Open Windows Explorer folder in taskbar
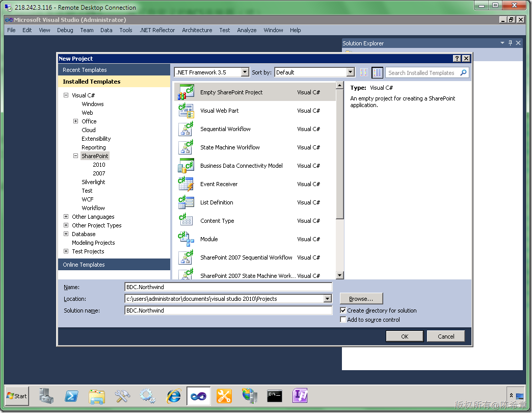The width and height of the screenshot is (532, 413). (97, 396)
